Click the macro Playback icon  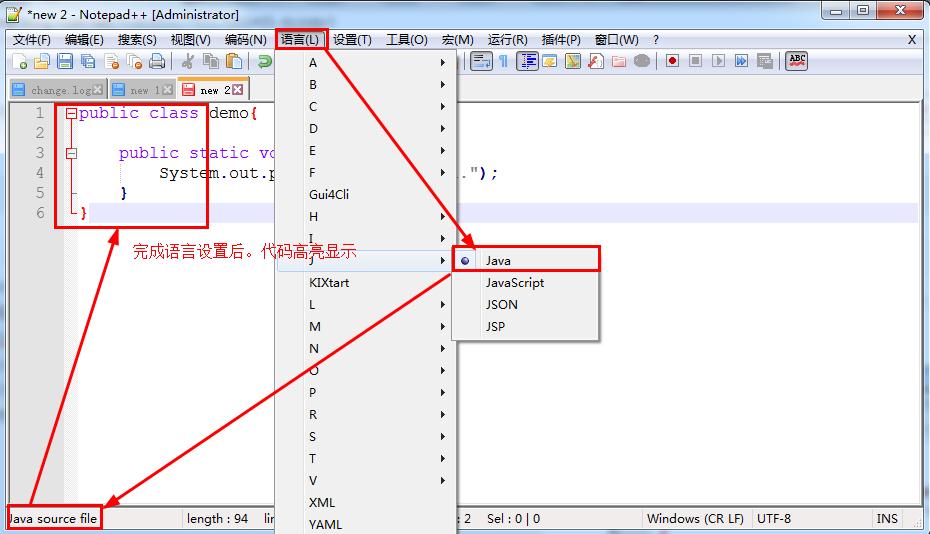pyautogui.click(x=718, y=61)
